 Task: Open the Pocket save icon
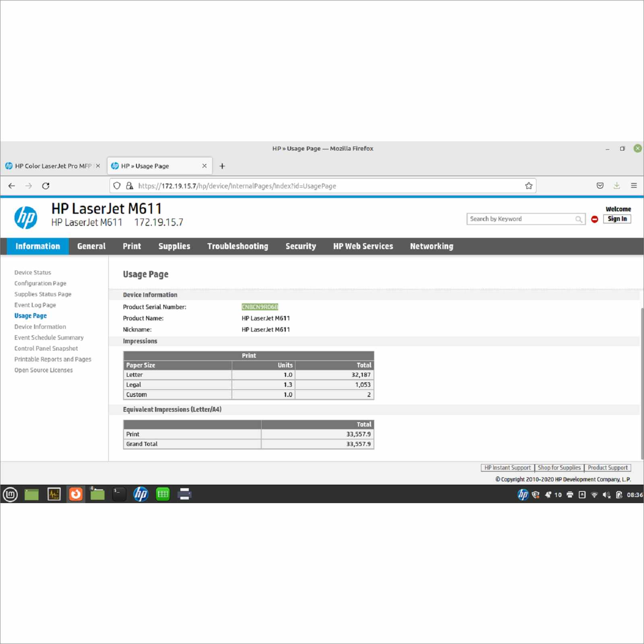click(x=600, y=186)
